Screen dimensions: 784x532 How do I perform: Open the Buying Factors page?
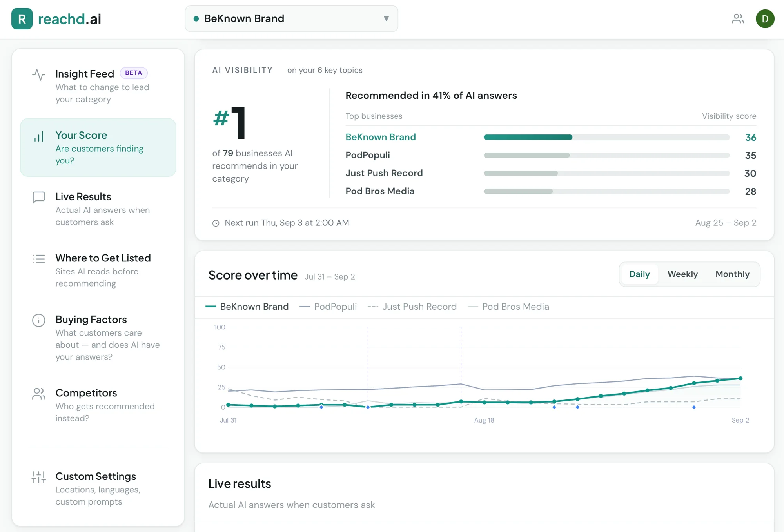98,338
